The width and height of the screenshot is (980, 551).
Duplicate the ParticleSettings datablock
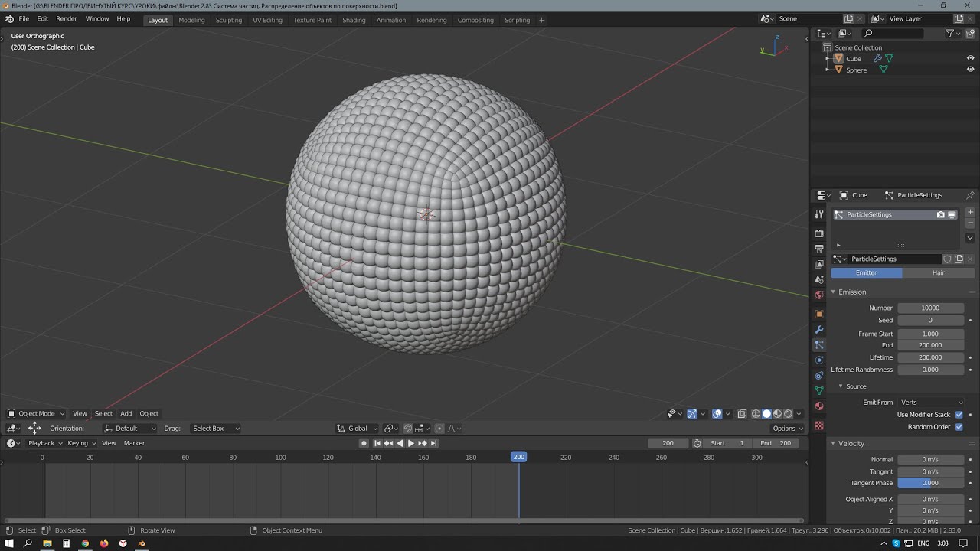tap(959, 259)
